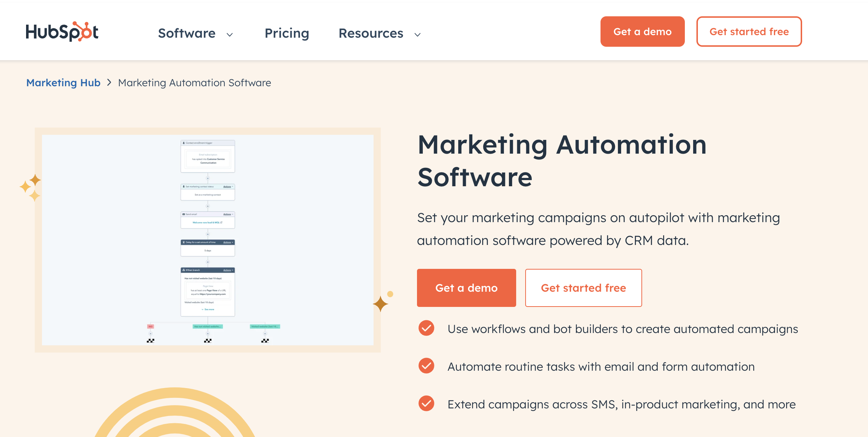Click the checkmark icon beside SMS campaigns bullet
The image size is (868, 437).
[x=426, y=404]
